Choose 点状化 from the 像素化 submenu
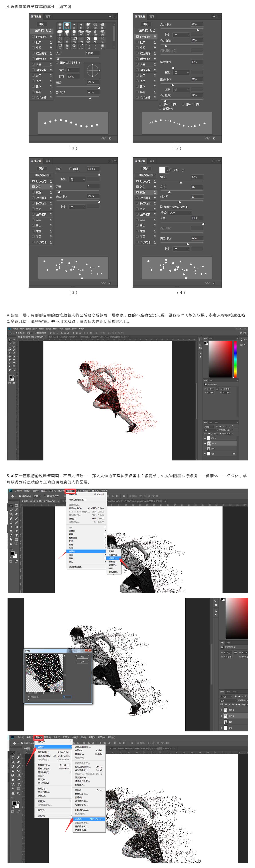This screenshot has height=868, width=255. pos(113,558)
